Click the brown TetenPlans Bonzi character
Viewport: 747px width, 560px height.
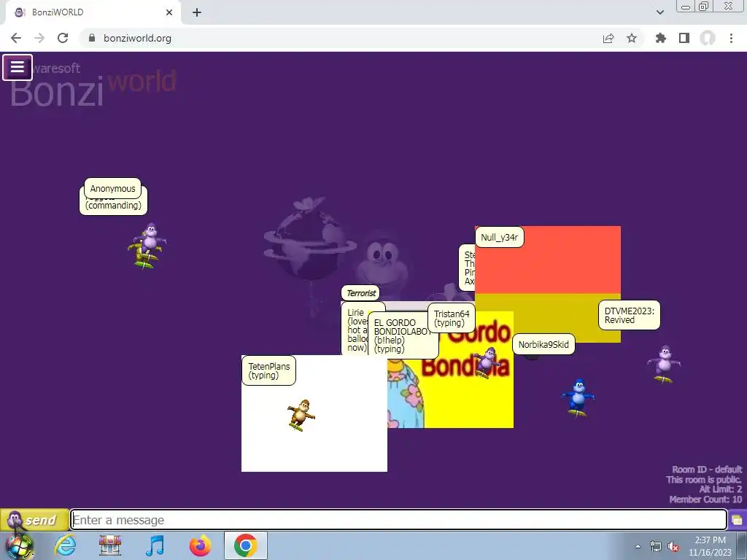pos(301,415)
